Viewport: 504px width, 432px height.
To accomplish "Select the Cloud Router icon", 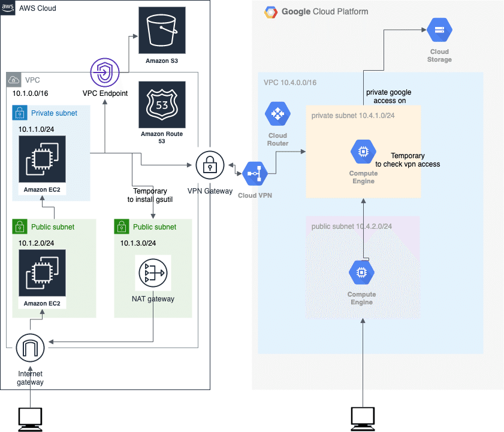I will click(277, 114).
